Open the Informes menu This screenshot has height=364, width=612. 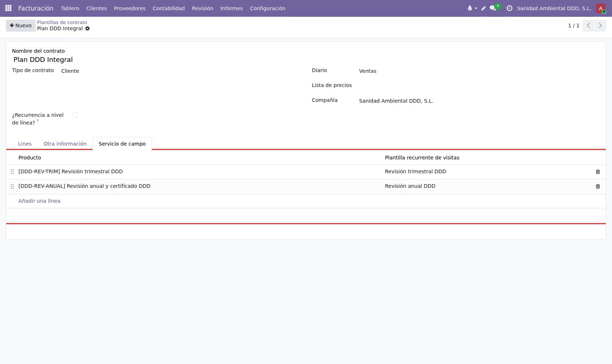(x=232, y=8)
